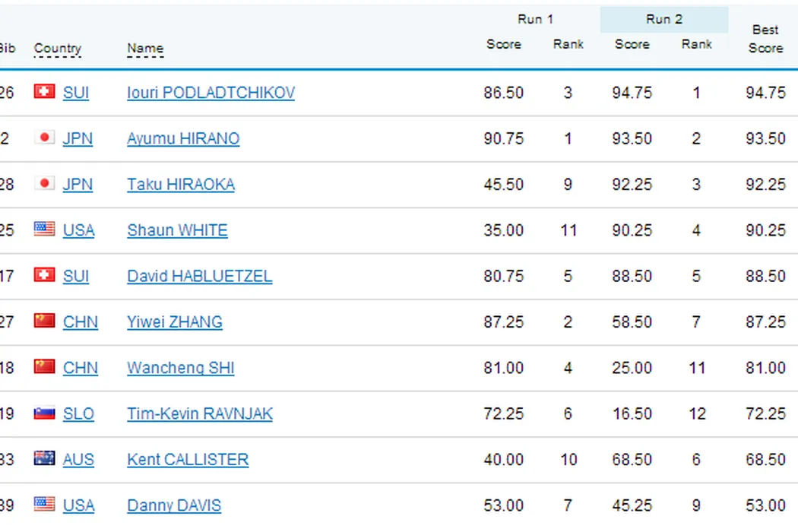Click the Japanese flag in Taku Hiraoka's row
The height and width of the screenshot is (532, 798).
pos(44,184)
